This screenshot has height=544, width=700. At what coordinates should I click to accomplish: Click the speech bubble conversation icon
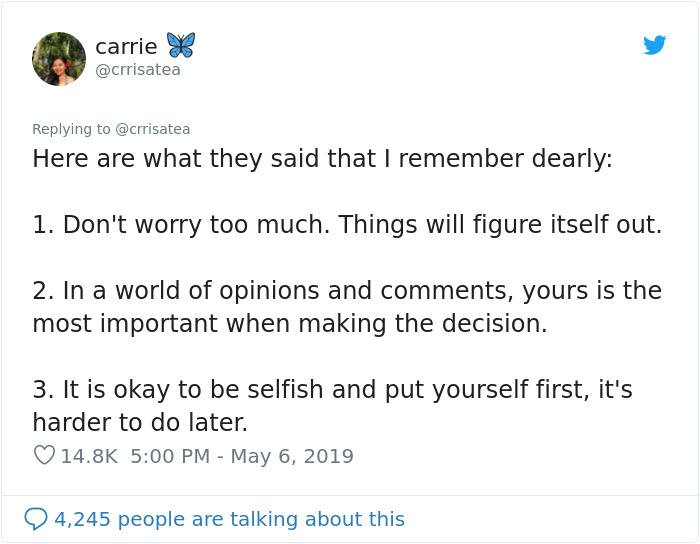[x=36, y=519]
